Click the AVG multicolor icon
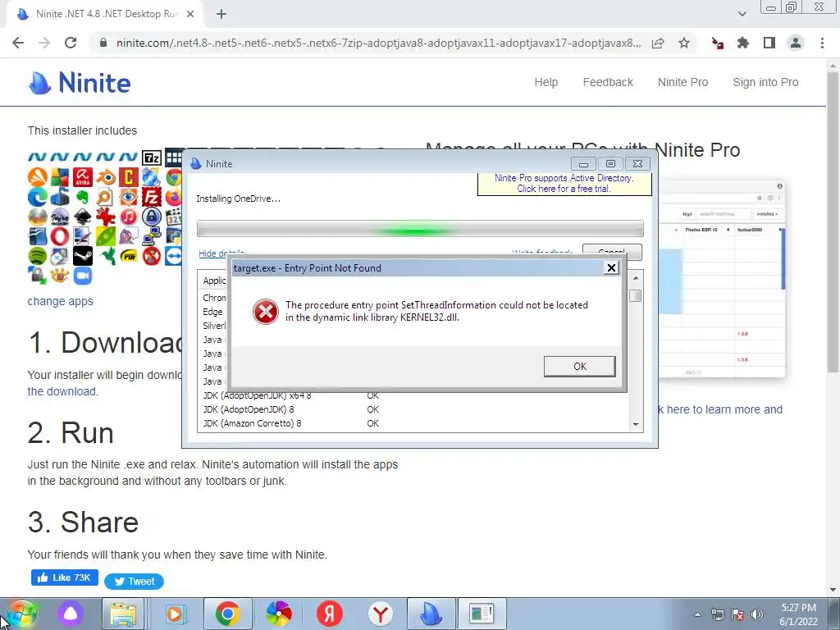This screenshot has width=840, height=630. (59, 177)
